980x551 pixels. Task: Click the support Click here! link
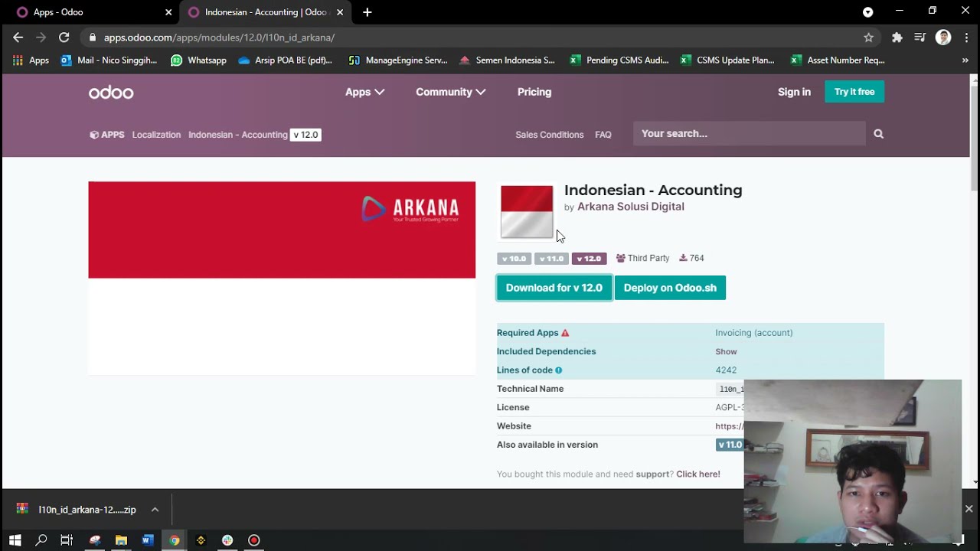(698, 474)
